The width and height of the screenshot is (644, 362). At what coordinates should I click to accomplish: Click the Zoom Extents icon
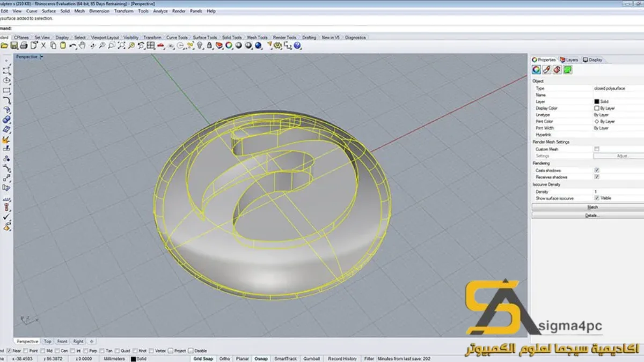pos(122,46)
